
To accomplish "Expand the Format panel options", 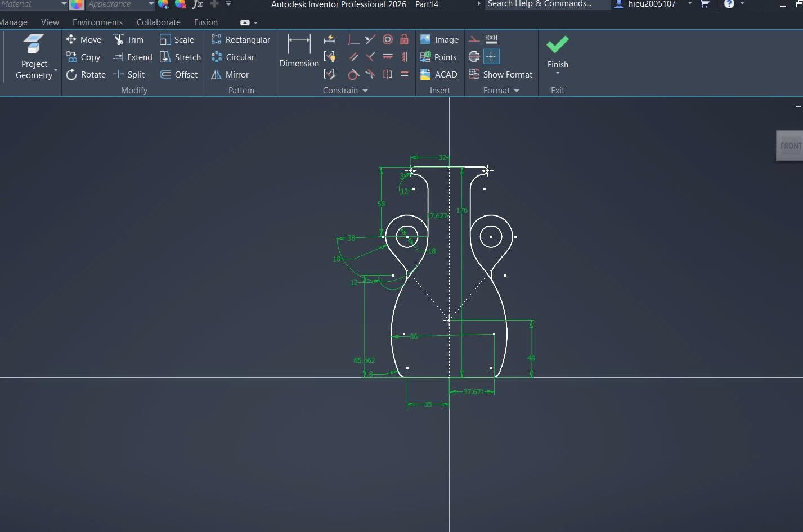I will (517, 91).
